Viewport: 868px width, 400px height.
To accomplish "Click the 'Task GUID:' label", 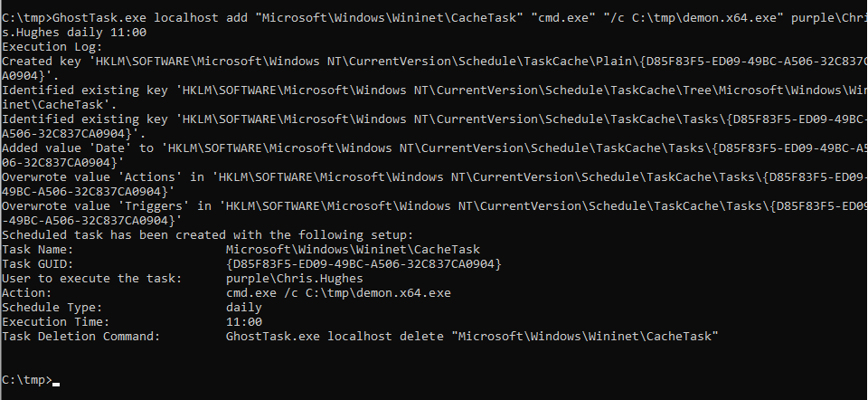I will click(38, 263).
